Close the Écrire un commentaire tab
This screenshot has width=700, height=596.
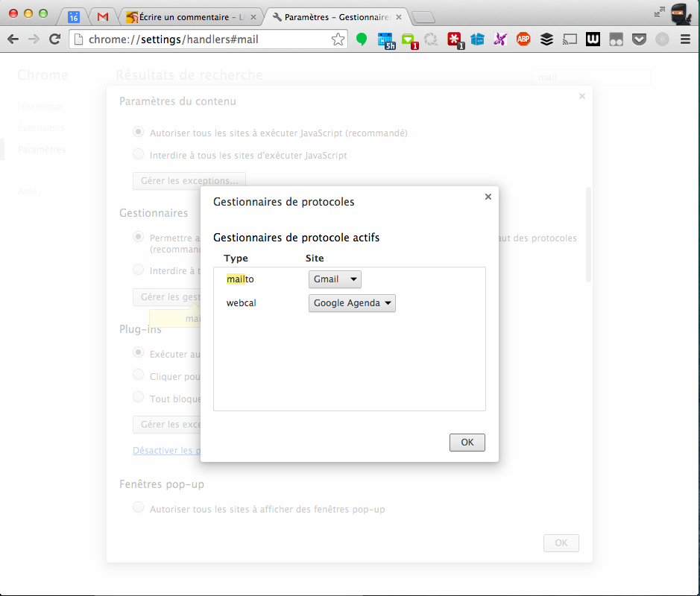click(253, 17)
